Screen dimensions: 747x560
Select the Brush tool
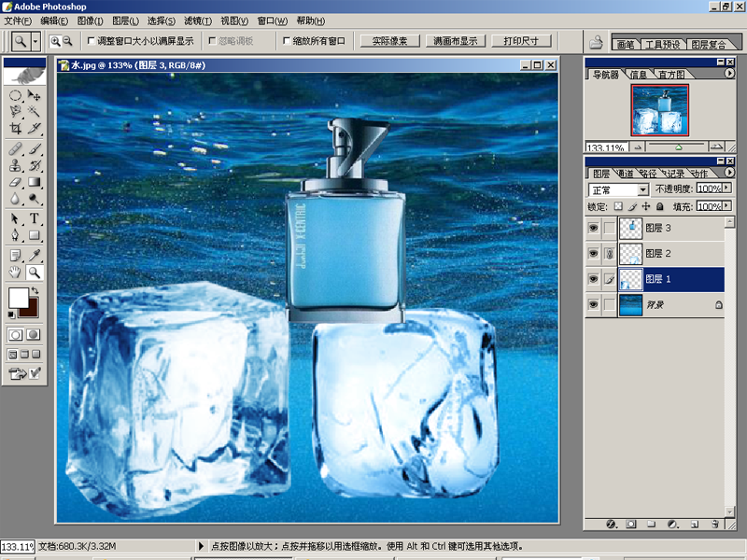point(34,148)
